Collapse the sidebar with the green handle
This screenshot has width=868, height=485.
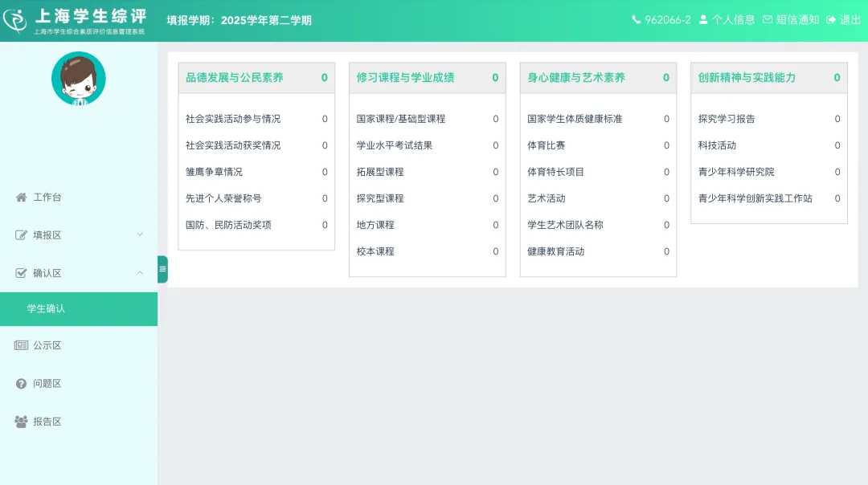coord(162,269)
